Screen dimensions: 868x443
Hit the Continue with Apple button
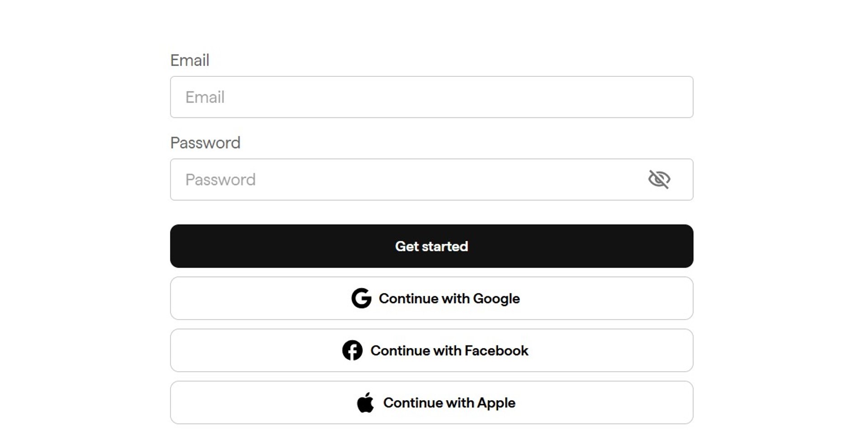click(431, 402)
